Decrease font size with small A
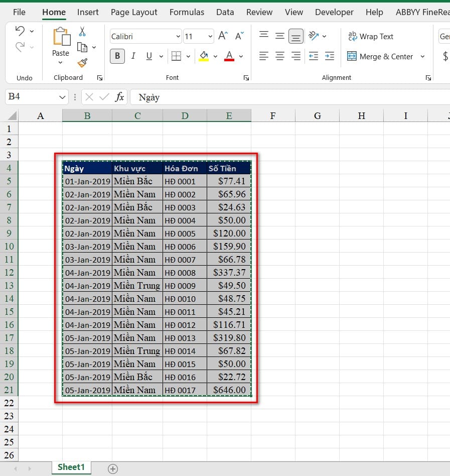This screenshot has height=476, width=450. click(240, 36)
